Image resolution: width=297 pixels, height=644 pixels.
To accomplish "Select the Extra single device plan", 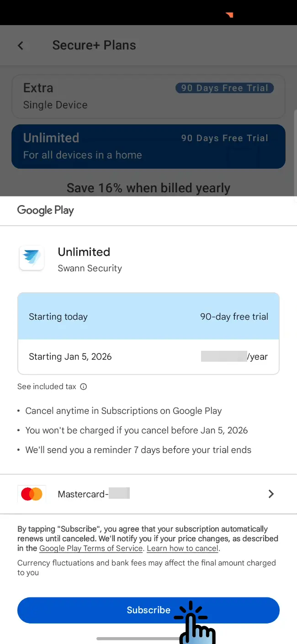I will pyautogui.click(x=91, y=96).
